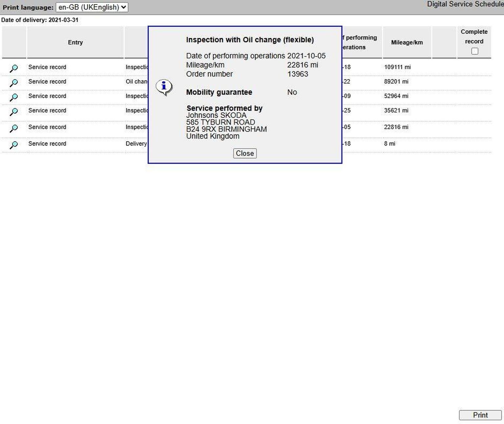The width and height of the screenshot is (504, 424).
Task: Click the info speech bubble icon in the dialog
Action: (164, 87)
